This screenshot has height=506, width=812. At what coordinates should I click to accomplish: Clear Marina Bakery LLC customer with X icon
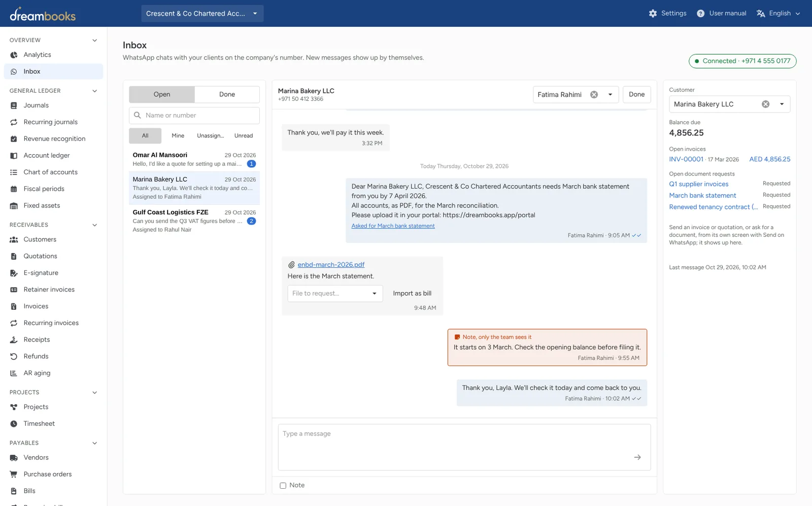coord(765,104)
